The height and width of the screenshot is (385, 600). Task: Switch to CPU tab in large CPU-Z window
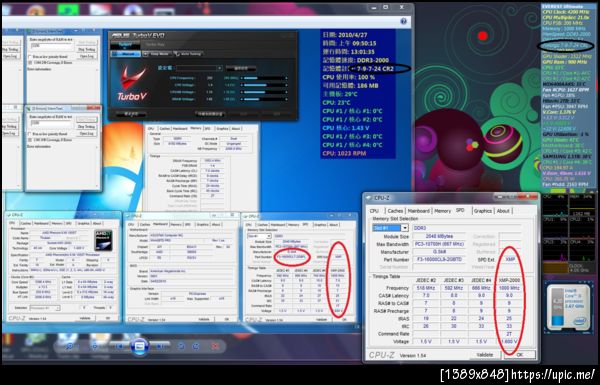coord(374,211)
